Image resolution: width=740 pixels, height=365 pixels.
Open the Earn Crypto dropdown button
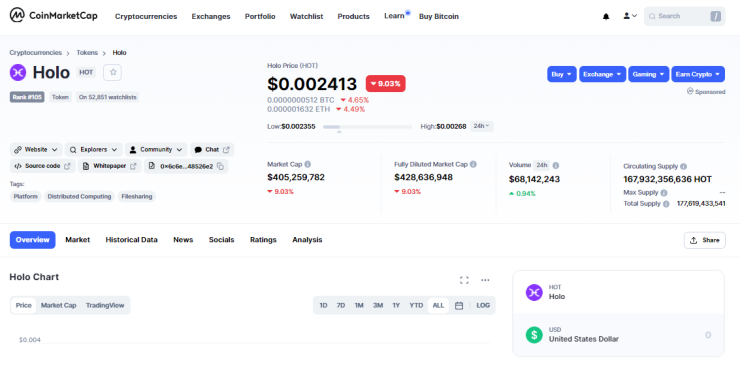698,74
